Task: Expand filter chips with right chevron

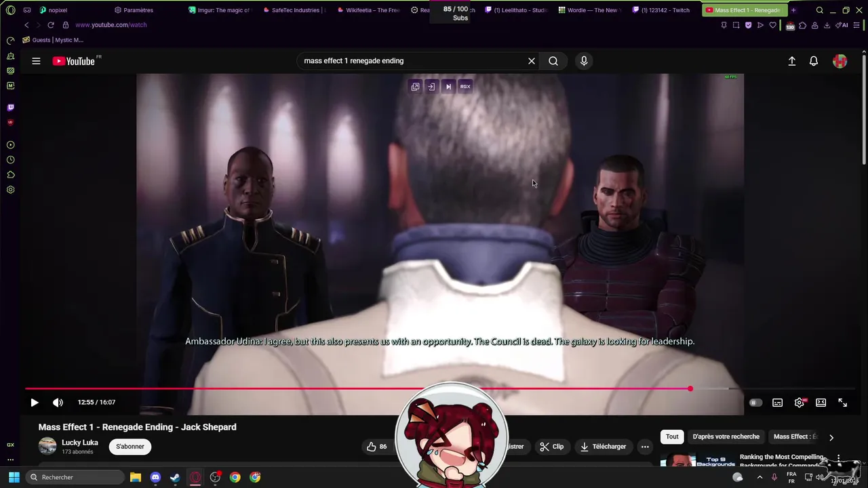Action: pyautogui.click(x=831, y=438)
